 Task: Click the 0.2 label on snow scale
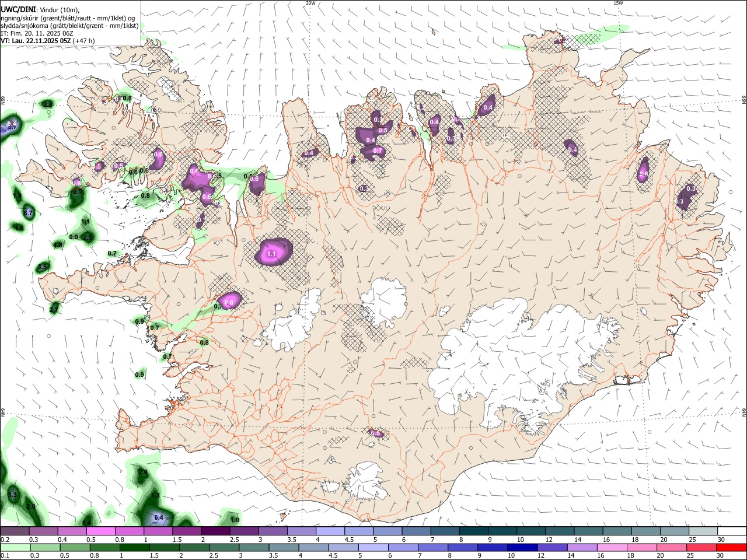pyautogui.click(x=5, y=540)
